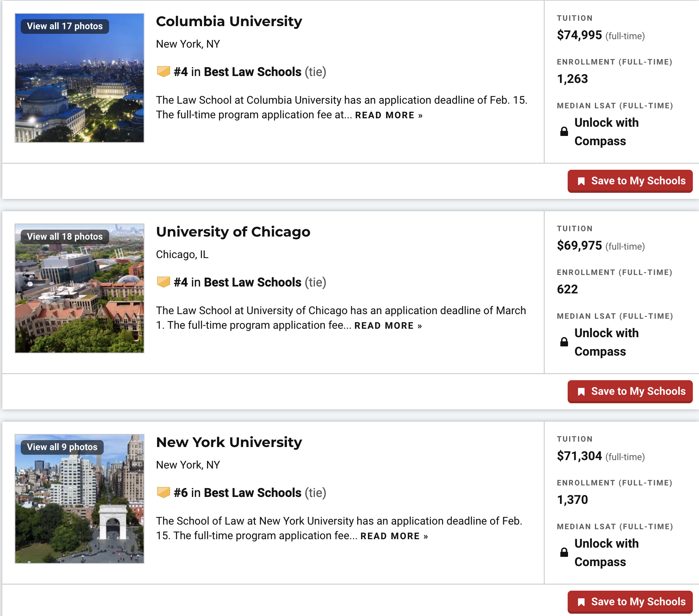Viewport: 699px width, 616px height.
Task: Click New York University's gold ranking badge
Action: (163, 492)
